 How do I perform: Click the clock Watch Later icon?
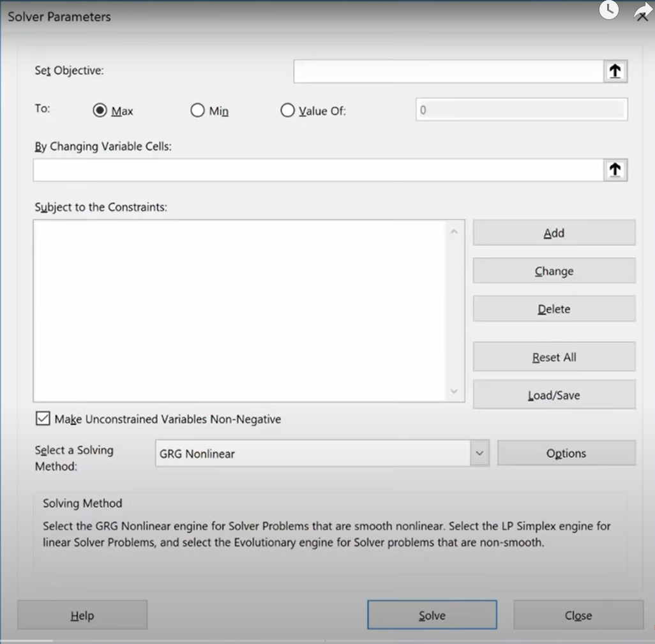[x=608, y=10]
